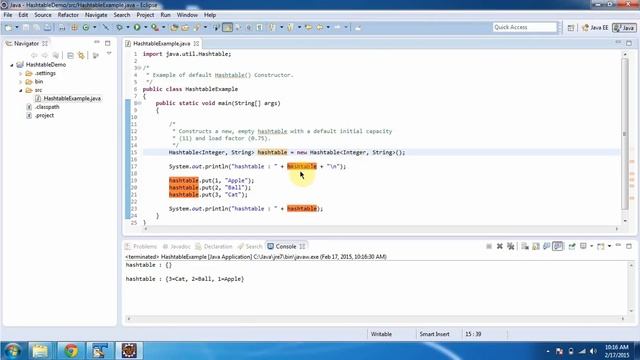Open the Run menu
This screenshot has height=360, width=640.
click(165, 15)
